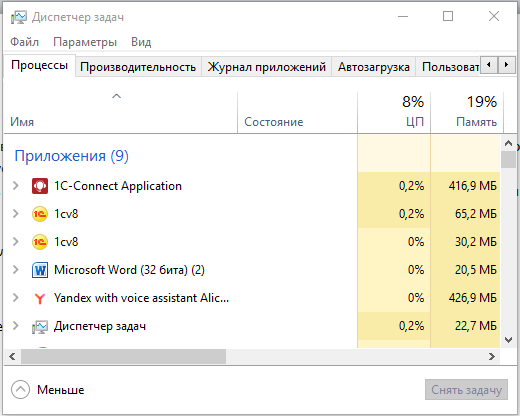Open the Параметры menu
This screenshot has height=416, width=520.
pyautogui.click(x=85, y=42)
